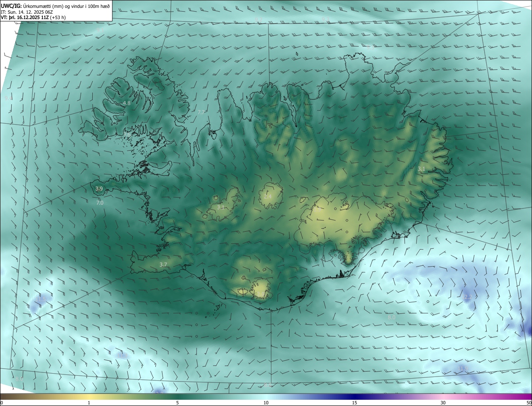Viewport: 532px width, 406px height.
Task: Select the 3.9 value on the Snæfellsnes peninsula
Action: click(99, 189)
